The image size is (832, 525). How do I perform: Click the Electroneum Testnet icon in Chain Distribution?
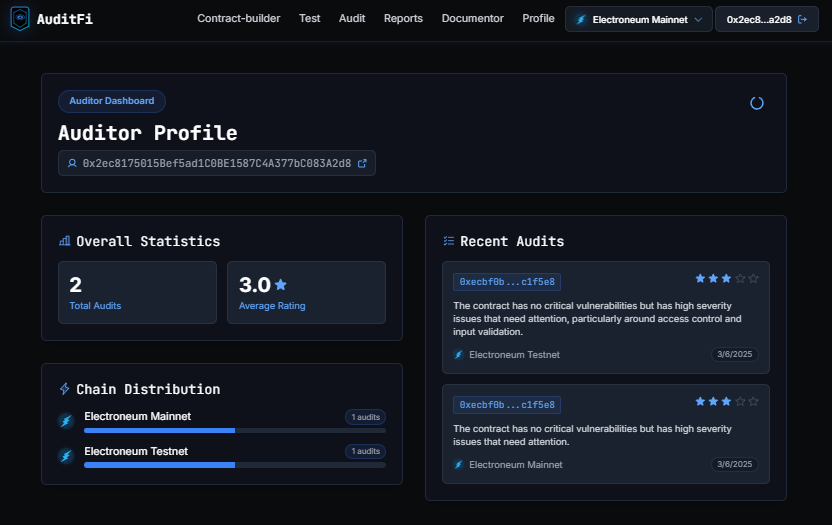click(x=66, y=455)
